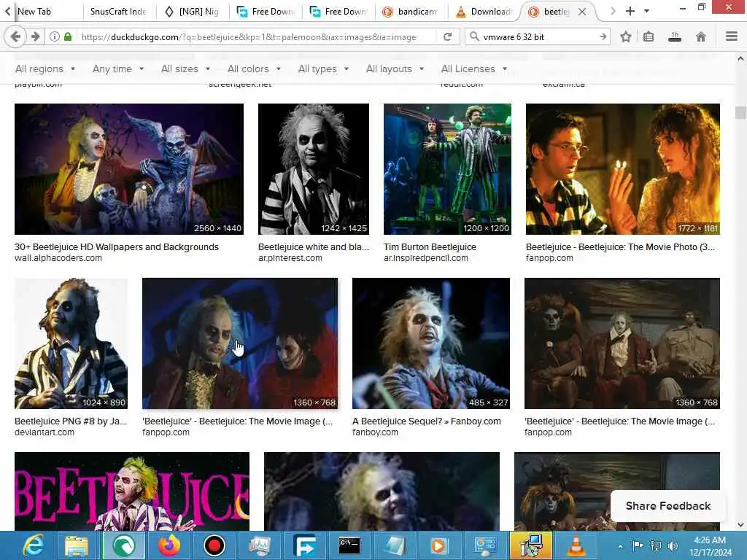Open the 1024 × 890 PNG thumbnail
Viewport: 747px width, 560px height.
pos(71,343)
